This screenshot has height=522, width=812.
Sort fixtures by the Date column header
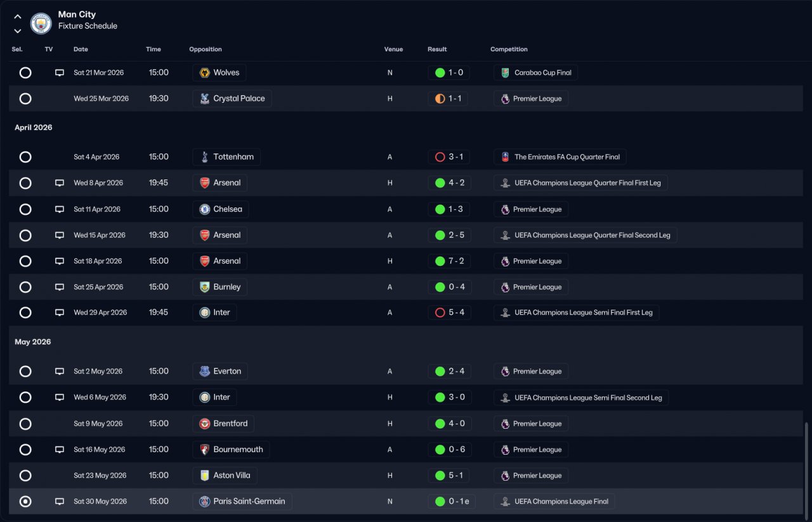coord(81,49)
